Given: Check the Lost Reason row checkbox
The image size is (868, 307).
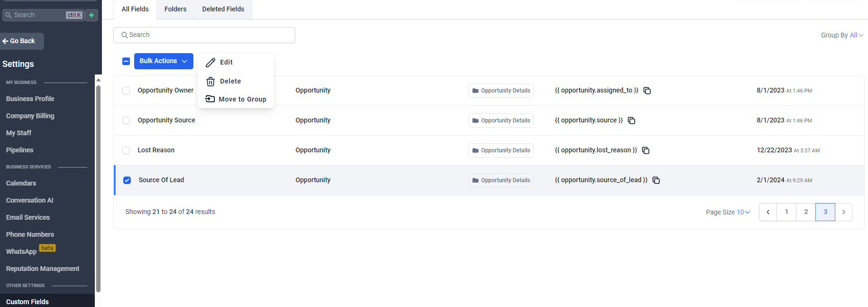Looking at the screenshot, I should click(126, 150).
